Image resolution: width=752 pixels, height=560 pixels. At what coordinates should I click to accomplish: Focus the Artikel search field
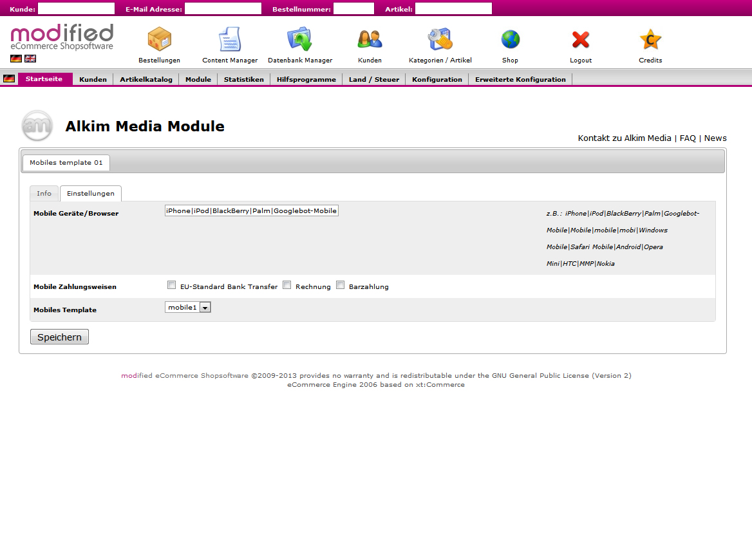(453, 8)
